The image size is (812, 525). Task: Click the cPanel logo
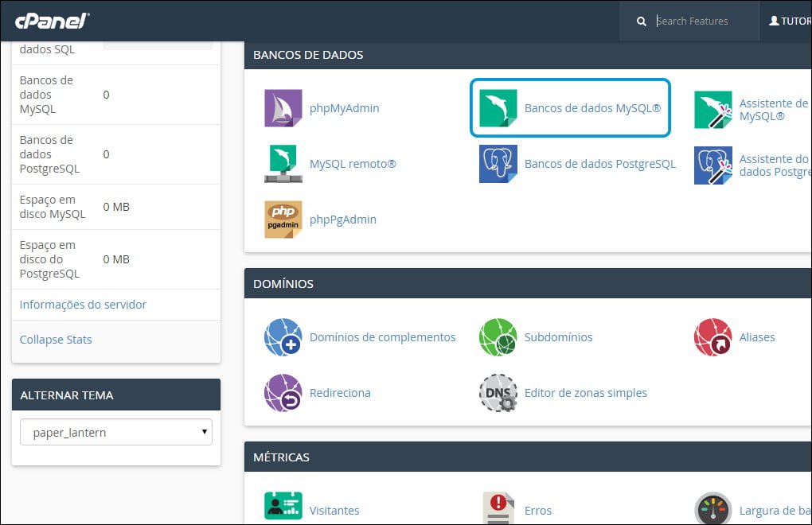53,21
